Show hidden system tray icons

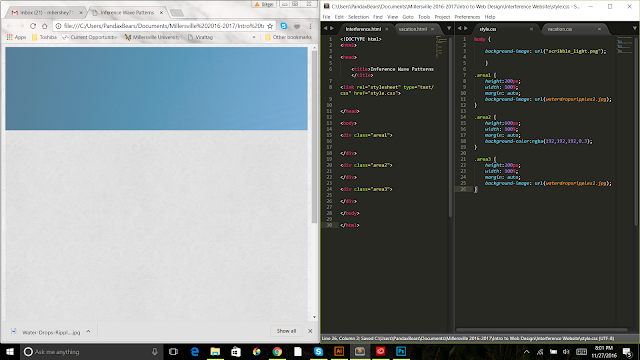click(x=527, y=352)
